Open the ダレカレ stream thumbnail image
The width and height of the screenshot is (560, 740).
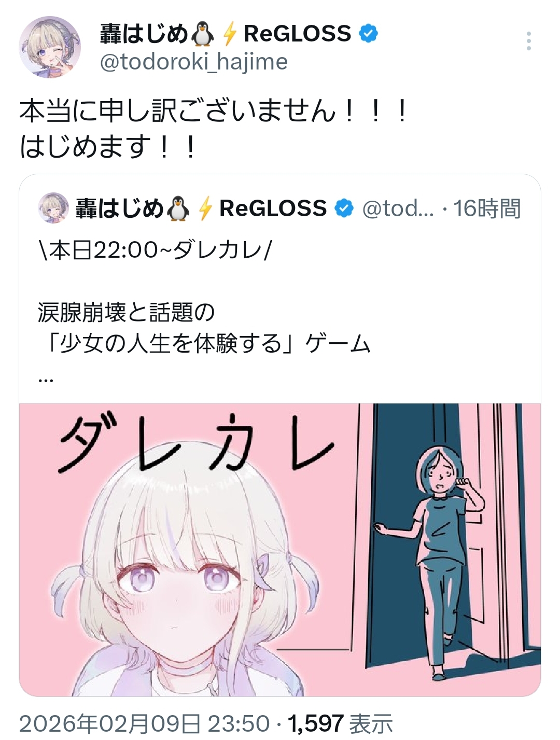tap(280, 550)
